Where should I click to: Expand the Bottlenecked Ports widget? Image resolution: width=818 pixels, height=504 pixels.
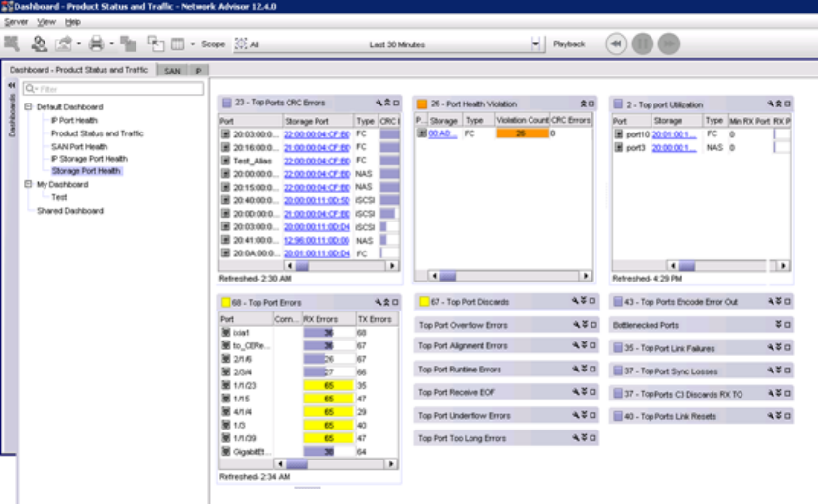[x=779, y=325]
